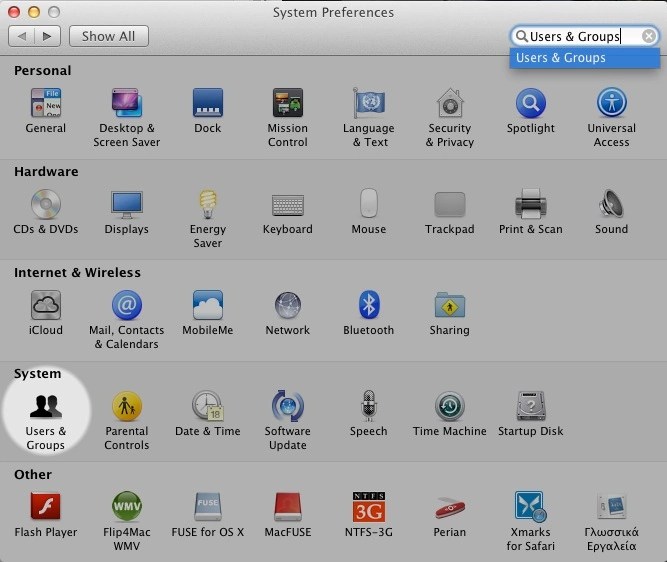Select the Users & Groups search suggestion

(584, 58)
